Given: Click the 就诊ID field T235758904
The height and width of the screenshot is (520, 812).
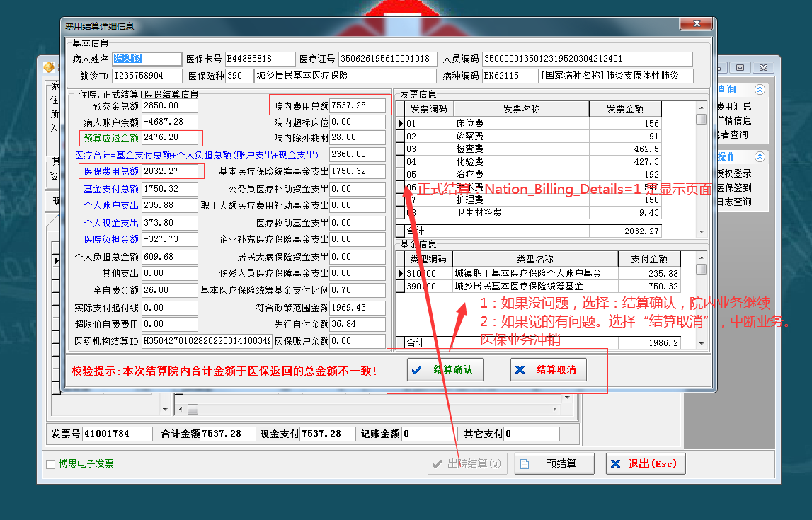Looking at the screenshot, I should click(147, 76).
